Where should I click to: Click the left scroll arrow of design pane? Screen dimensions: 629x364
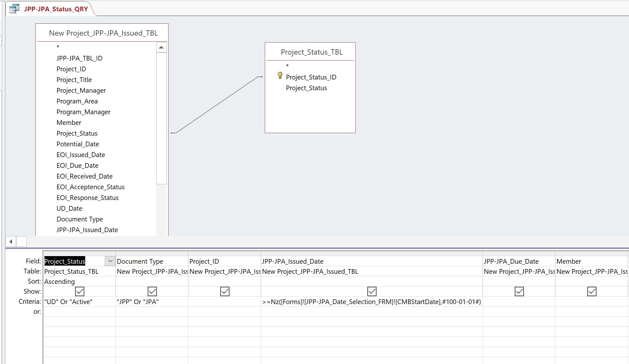point(11,242)
